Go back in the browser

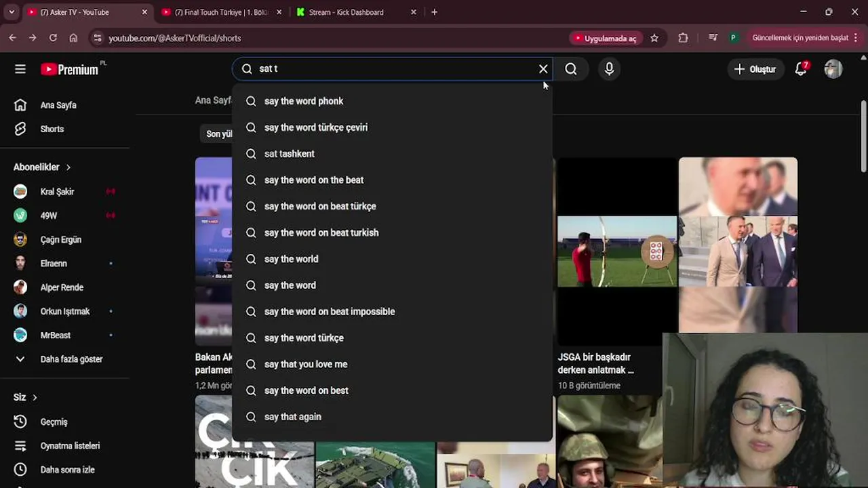[12, 38]
